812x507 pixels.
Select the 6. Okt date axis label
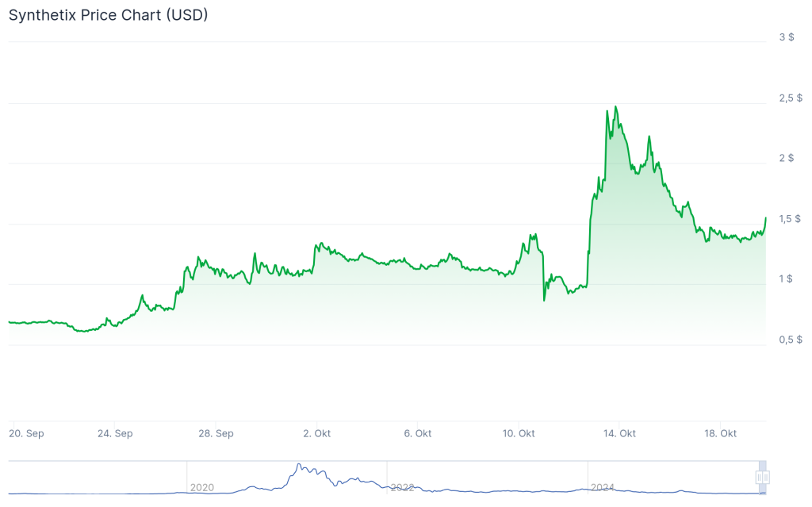pyautogui.click(x=417, y=433)
